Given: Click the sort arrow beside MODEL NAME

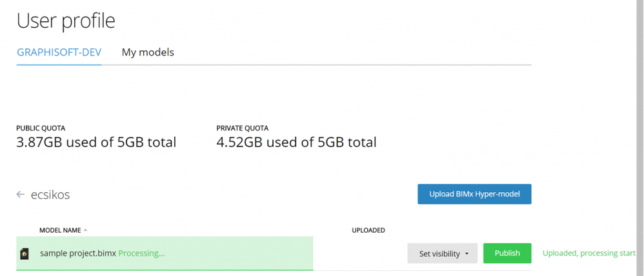Looking at the screenshot, I should point(86,230).
